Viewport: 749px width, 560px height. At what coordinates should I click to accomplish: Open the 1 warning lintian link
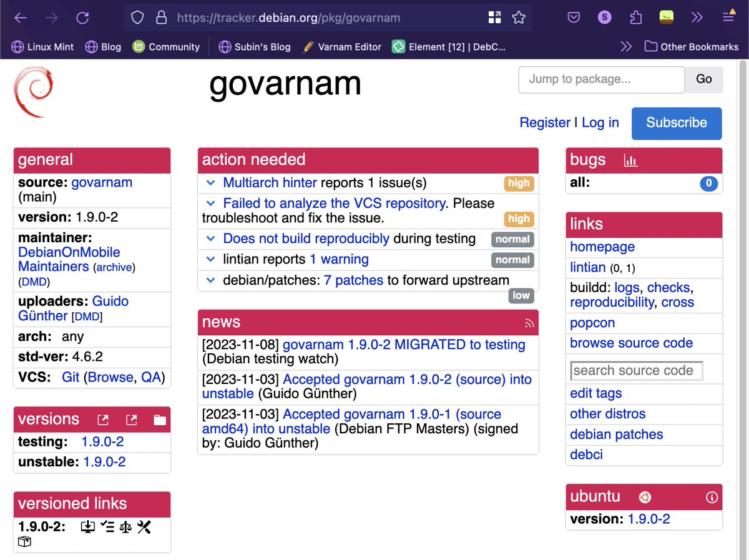pyautogui.click(x=339, y=259)
